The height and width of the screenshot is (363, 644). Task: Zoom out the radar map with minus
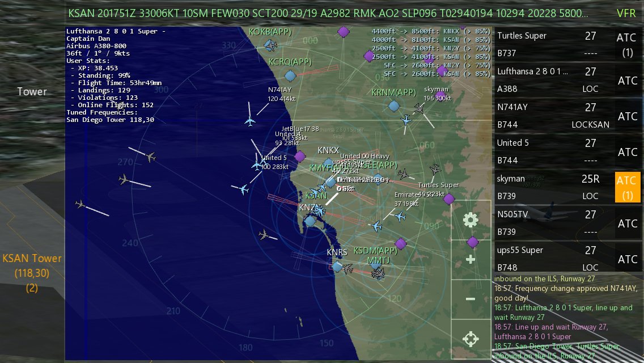click(x=471, y=299)
